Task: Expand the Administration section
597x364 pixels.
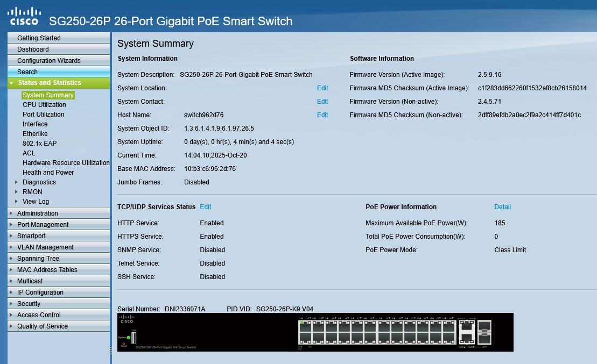Action: pyautogui.click(x=59, y=213)
